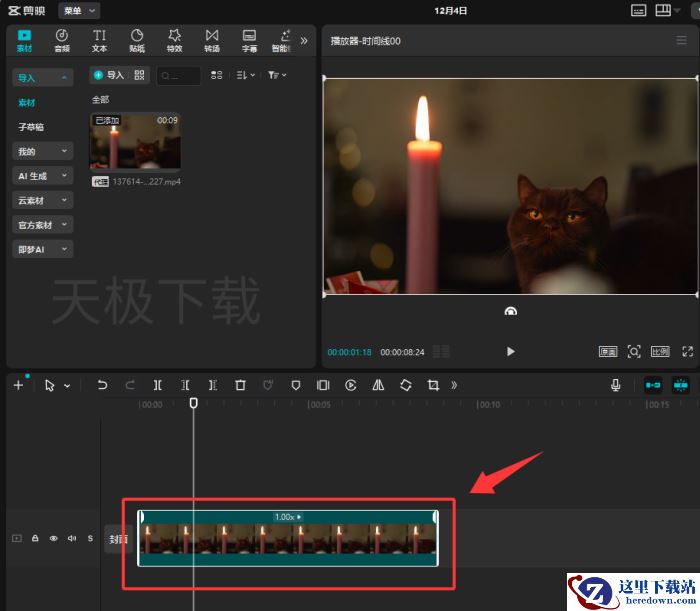
Task: Redo the last action
Action: click(130, 385)
